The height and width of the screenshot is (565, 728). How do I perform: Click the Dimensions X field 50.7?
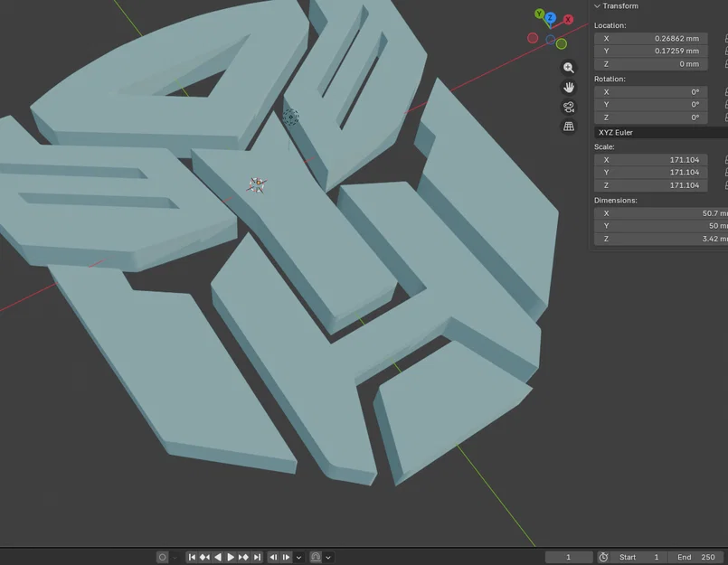point(661,213)
